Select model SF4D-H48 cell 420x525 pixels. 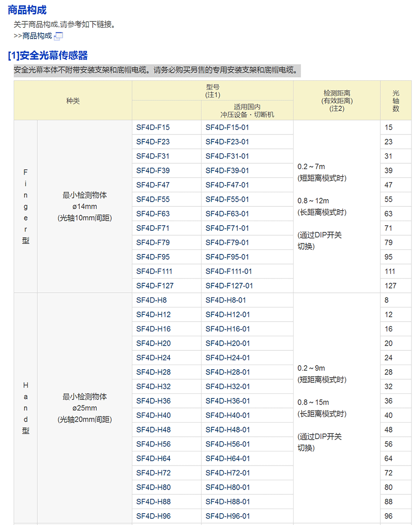coord(153,430)
